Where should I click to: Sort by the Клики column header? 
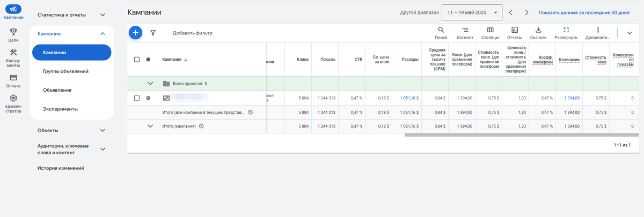click(302, 60)
